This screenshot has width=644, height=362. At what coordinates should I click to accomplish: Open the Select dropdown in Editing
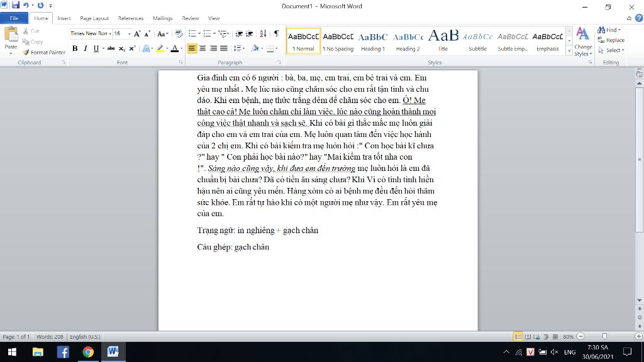click(611, 50)
